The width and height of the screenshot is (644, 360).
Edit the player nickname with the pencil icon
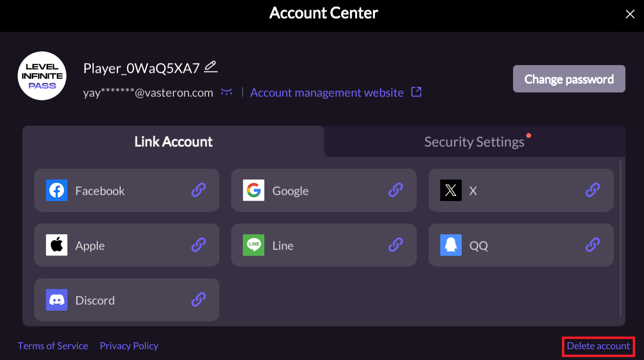(211, 66)
